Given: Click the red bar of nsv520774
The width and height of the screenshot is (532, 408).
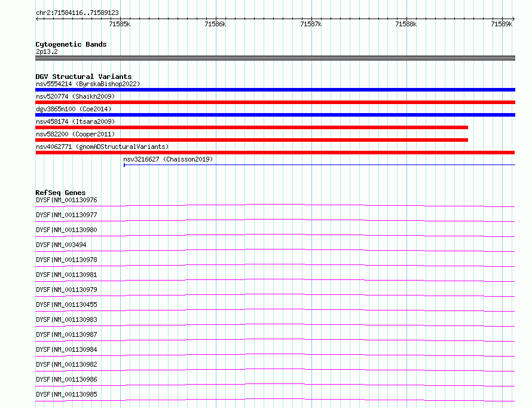Looking at the screenshot, I should tap(275, 102).
